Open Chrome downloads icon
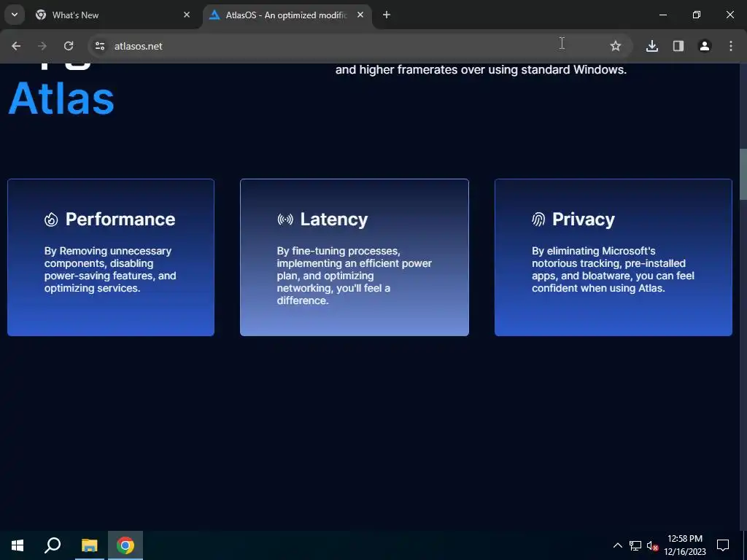The image size is (747, 560). (652, 46)
